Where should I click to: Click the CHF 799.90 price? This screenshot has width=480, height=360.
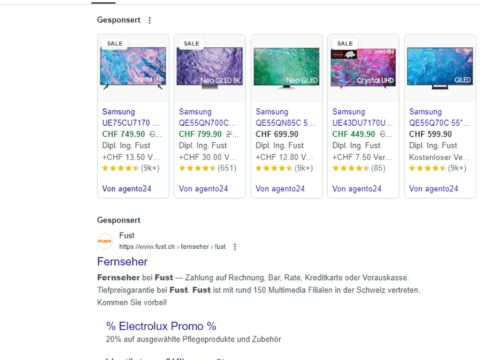coord(200,134)
